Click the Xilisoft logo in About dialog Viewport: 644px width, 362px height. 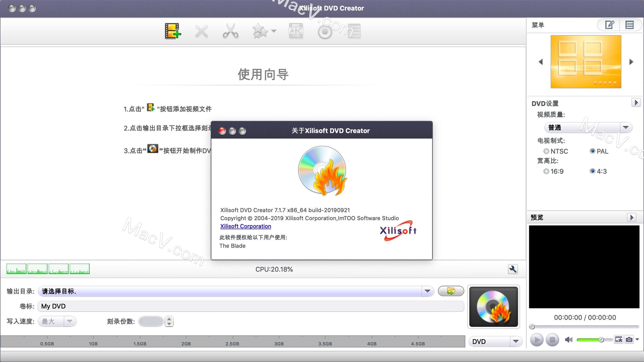398,230
